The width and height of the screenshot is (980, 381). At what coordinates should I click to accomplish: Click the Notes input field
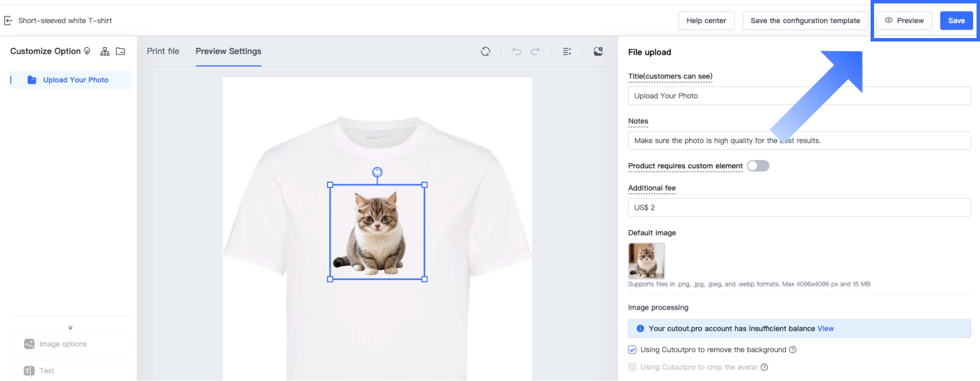799,141
